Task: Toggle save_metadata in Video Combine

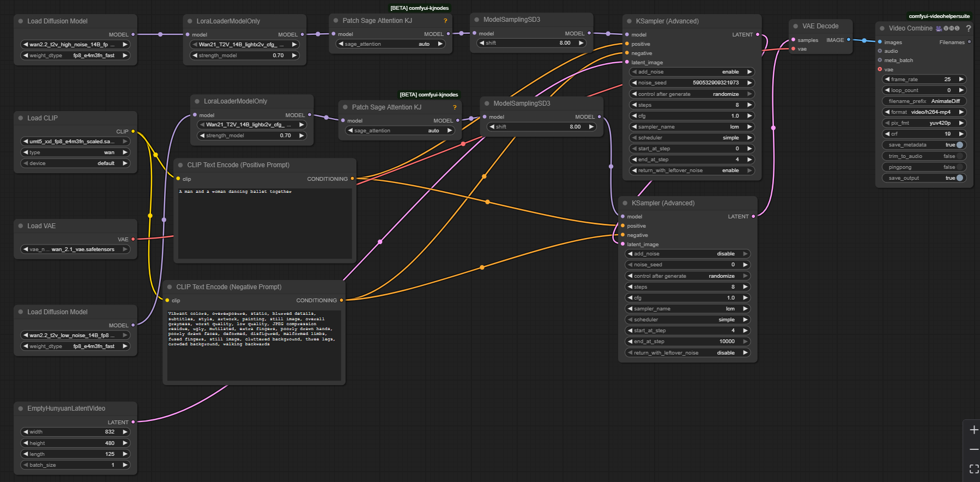Action: (x=959, y=145)
